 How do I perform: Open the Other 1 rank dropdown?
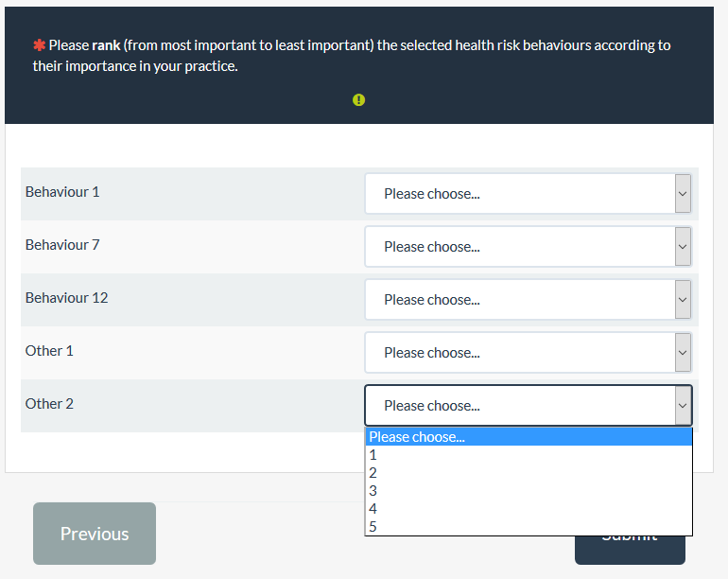[x=528, y=353]
